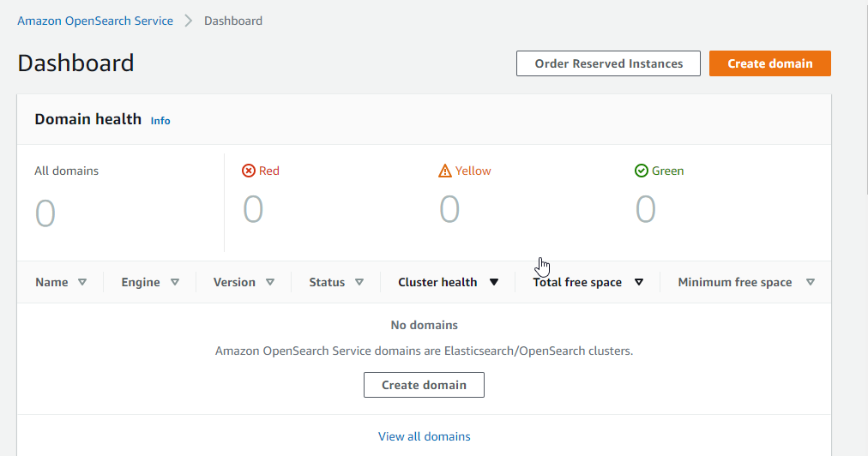Viewport: 868px width, 456px height.
Task: Click the Green checkmark status icon
Action: (641, 171)
